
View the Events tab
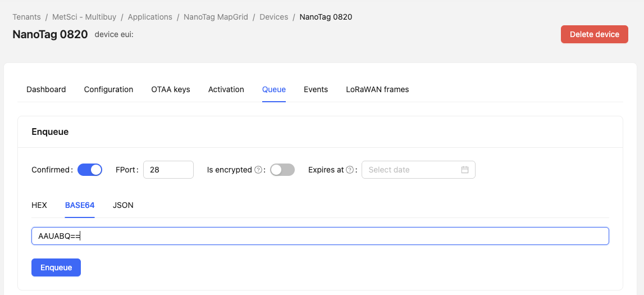[x=316, y=89]
